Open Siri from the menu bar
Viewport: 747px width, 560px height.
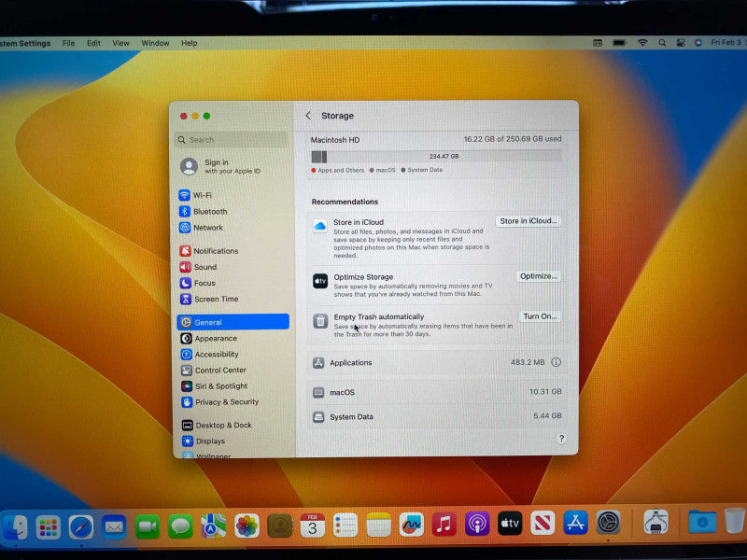698,43
